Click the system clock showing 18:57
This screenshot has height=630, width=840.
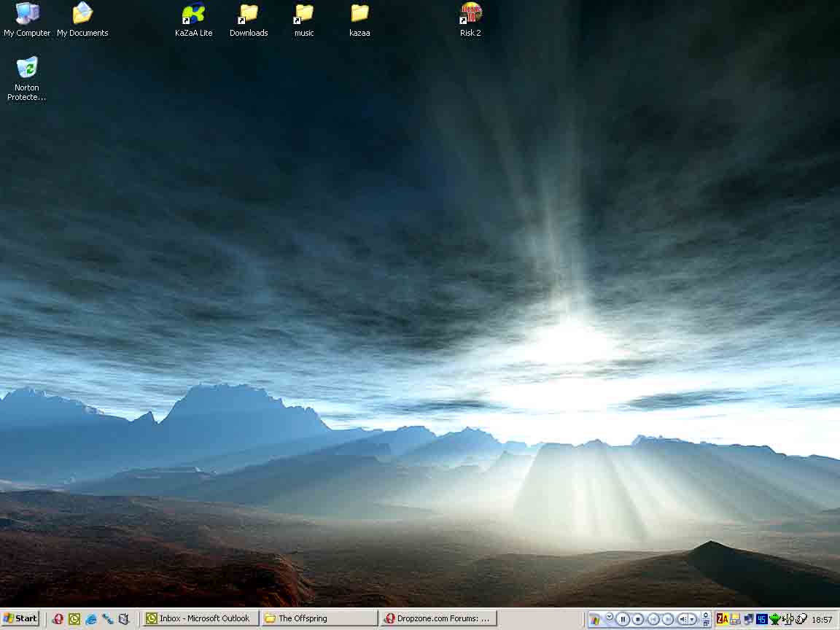(x=822, y=619)
